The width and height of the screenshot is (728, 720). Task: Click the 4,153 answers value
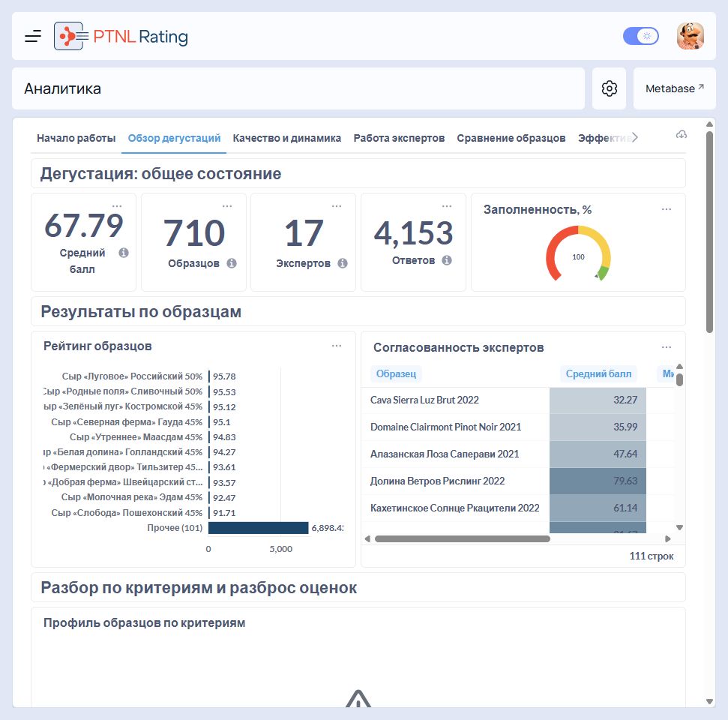coord(413,232)
